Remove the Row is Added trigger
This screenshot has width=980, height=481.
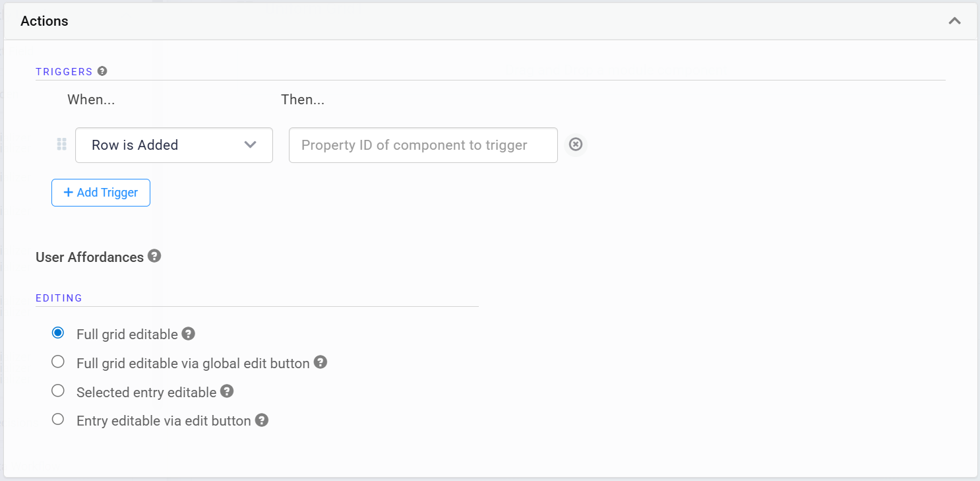tap(575, 144)
